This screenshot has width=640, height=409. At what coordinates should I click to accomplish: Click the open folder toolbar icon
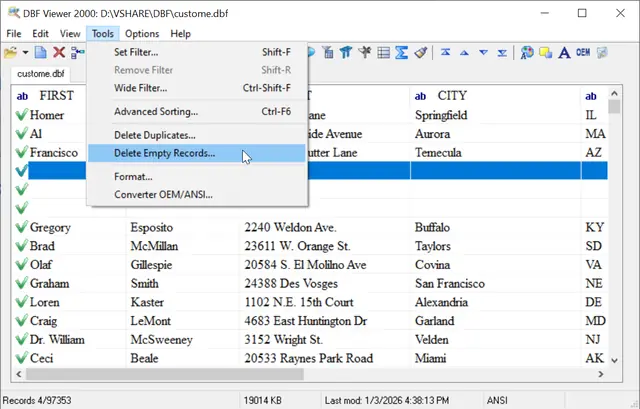pos(11,53)
